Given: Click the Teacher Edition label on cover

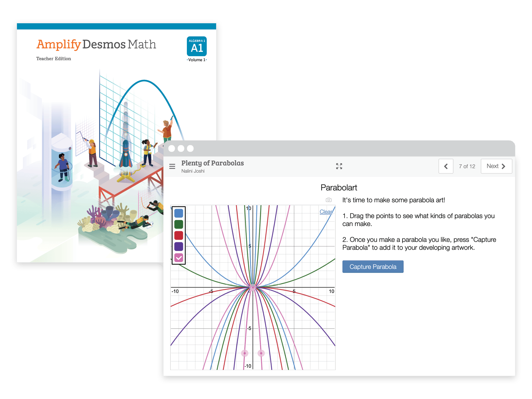Looking at the screenshot, I should click(54, 59).
